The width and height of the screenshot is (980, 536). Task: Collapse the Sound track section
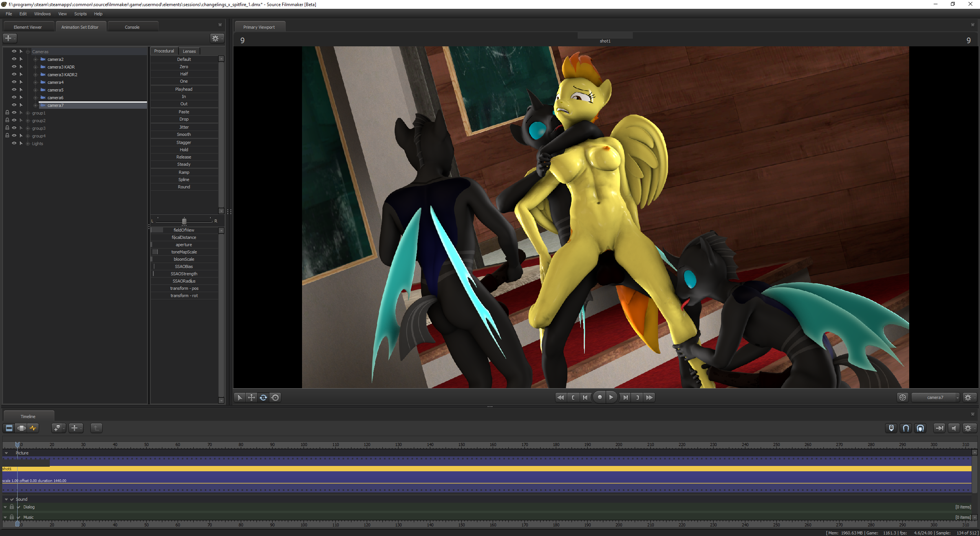pos(6,499)
